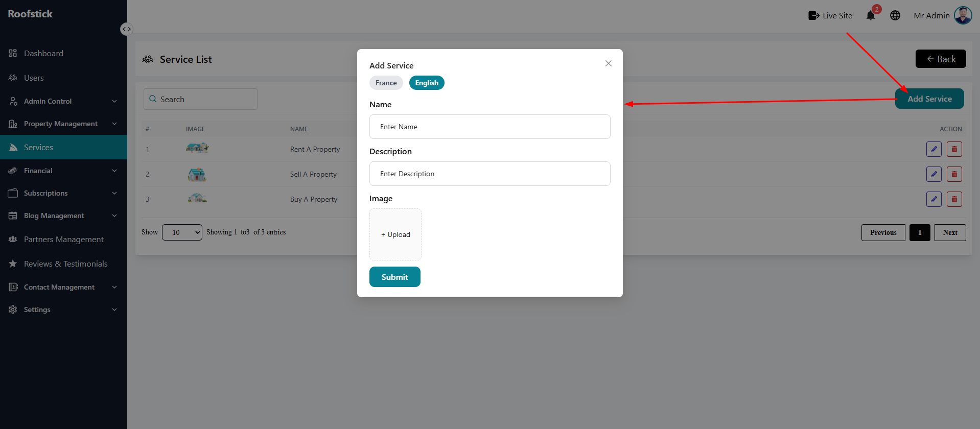980x429 pixels.
Task: Click the Search input on Service List
Action: click(200, 99)
